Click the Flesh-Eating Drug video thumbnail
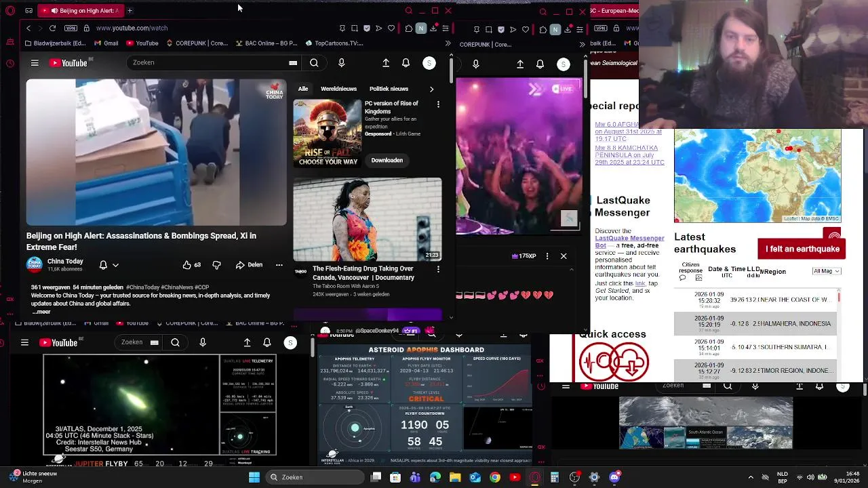The height and width of the screenshot is (488, 868). coord(367,220)
